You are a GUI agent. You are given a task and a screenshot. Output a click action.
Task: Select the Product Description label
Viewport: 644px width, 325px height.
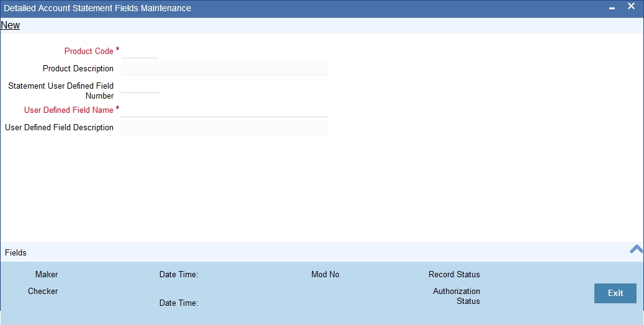pyautogui.click(x=78, y=68)
